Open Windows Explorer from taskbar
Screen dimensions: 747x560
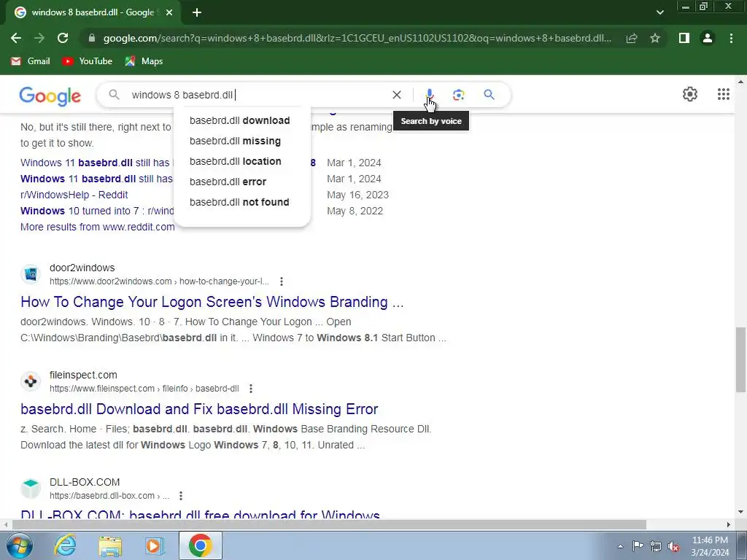pos(110,545)
